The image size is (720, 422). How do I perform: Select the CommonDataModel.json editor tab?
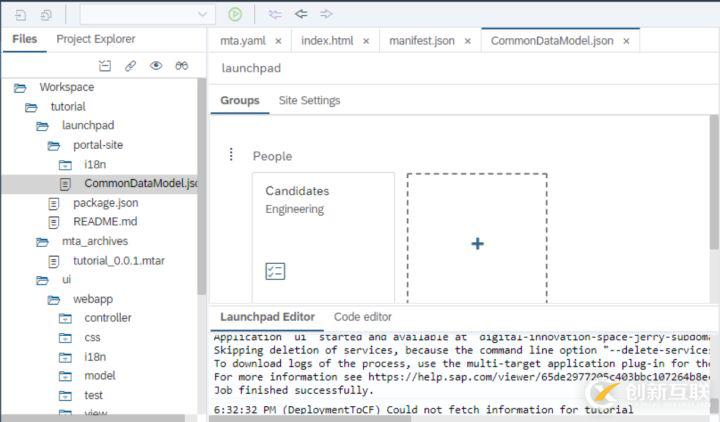(552, 41)
